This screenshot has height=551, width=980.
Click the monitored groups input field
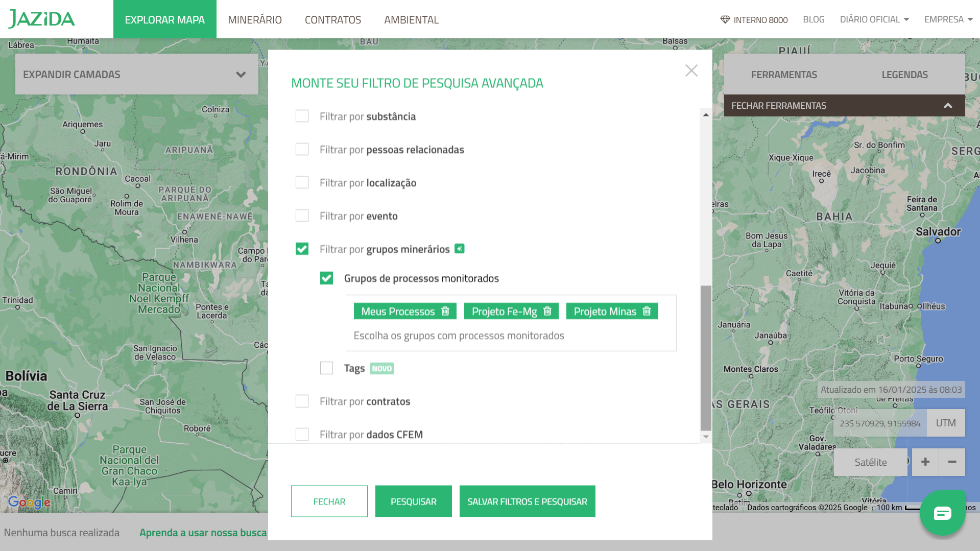(511, 336)
